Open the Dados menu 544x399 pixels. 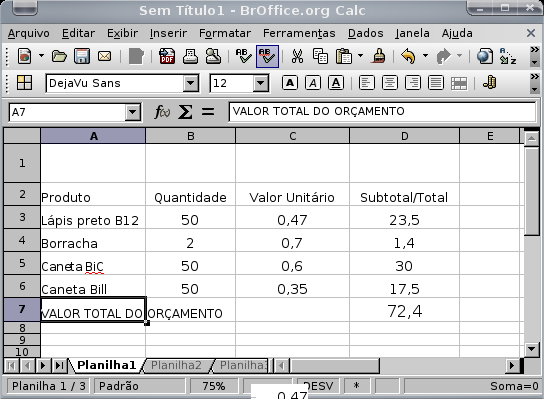click(x=366, y=33)
